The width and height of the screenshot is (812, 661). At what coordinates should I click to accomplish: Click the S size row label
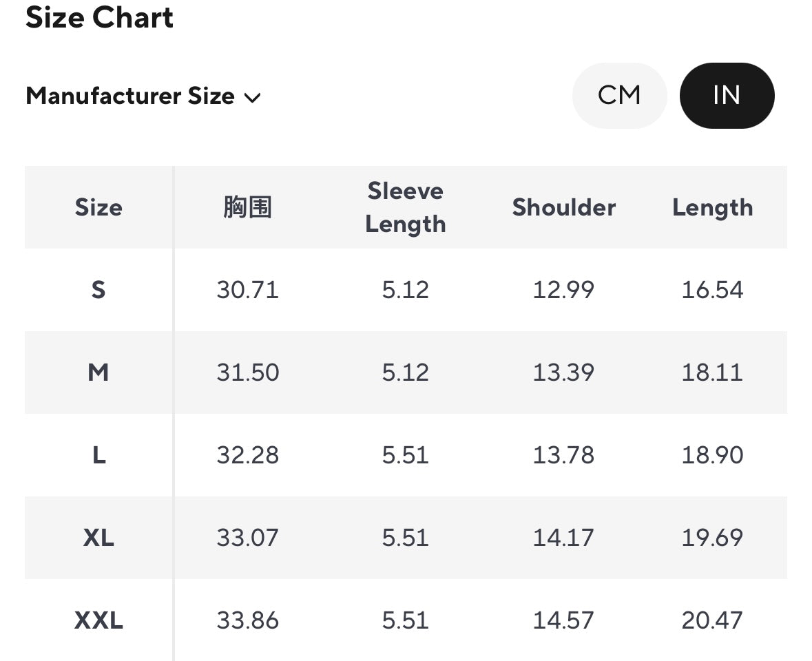click(x=98, y=290)
